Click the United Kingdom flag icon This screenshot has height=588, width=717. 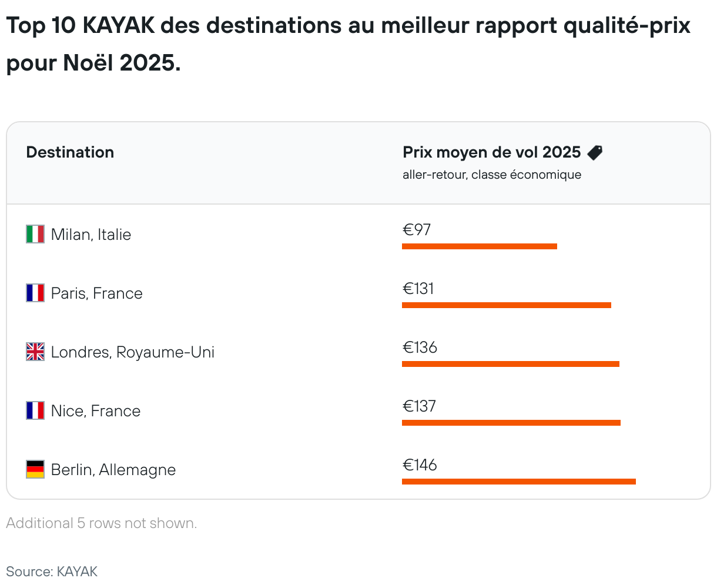35,352
